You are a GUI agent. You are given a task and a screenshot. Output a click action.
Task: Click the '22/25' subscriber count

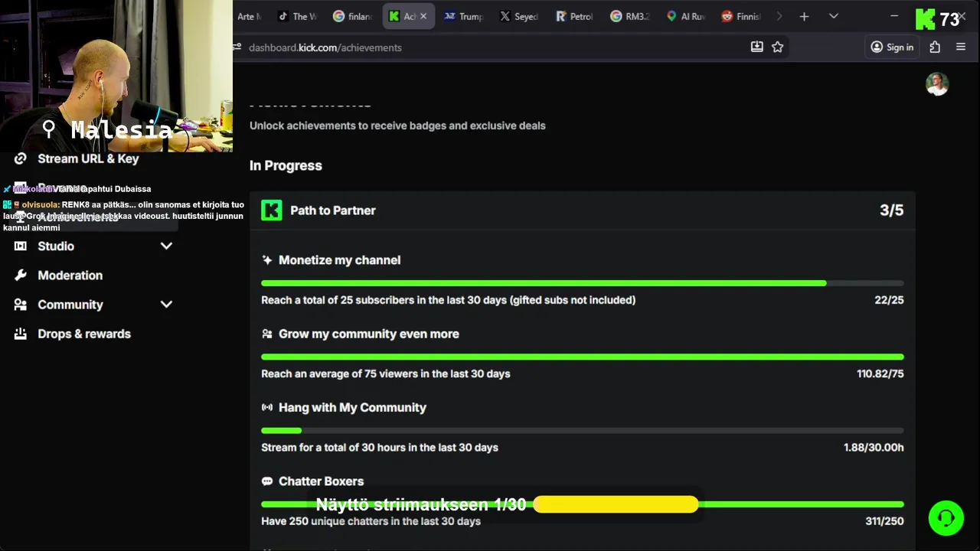pyautogui.click(x=889, y=300)
